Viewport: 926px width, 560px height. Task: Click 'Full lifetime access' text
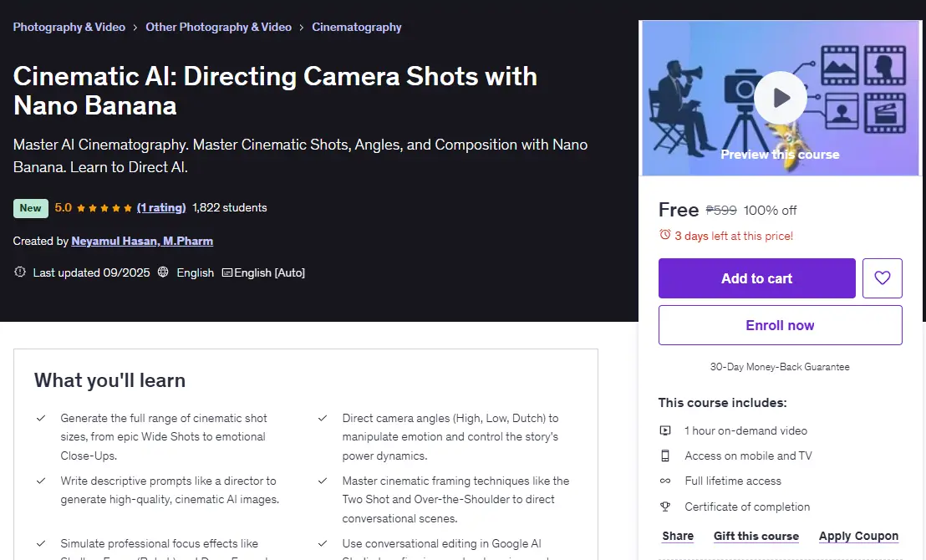(733, 481)
